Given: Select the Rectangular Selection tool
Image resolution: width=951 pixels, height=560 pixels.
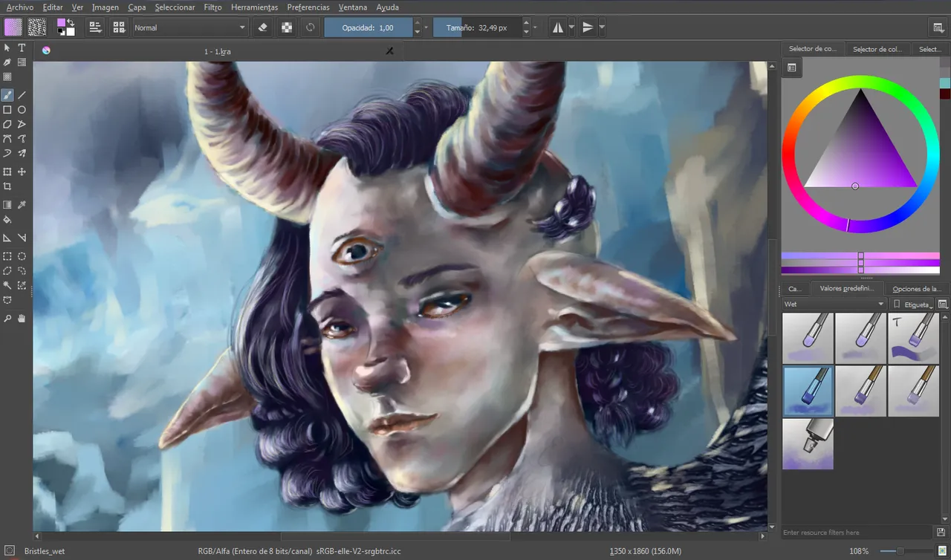Looking at the screenshot, I should coord(7,256).
